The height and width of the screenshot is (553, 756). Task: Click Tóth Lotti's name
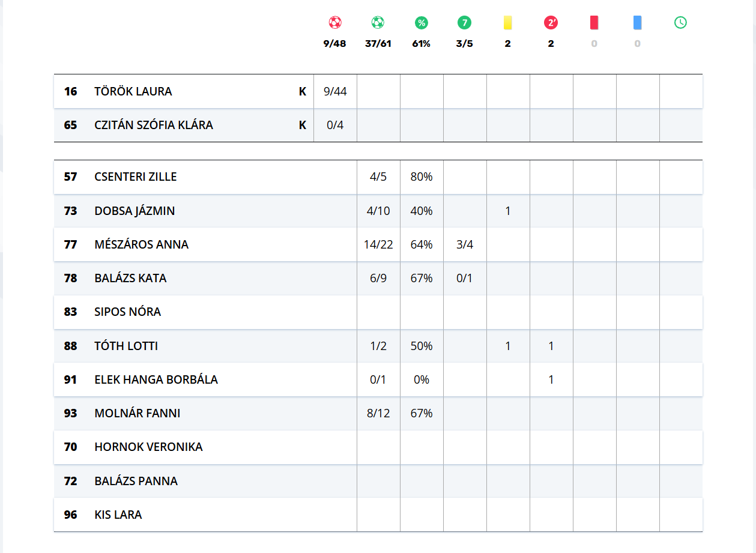coord(126,346)
